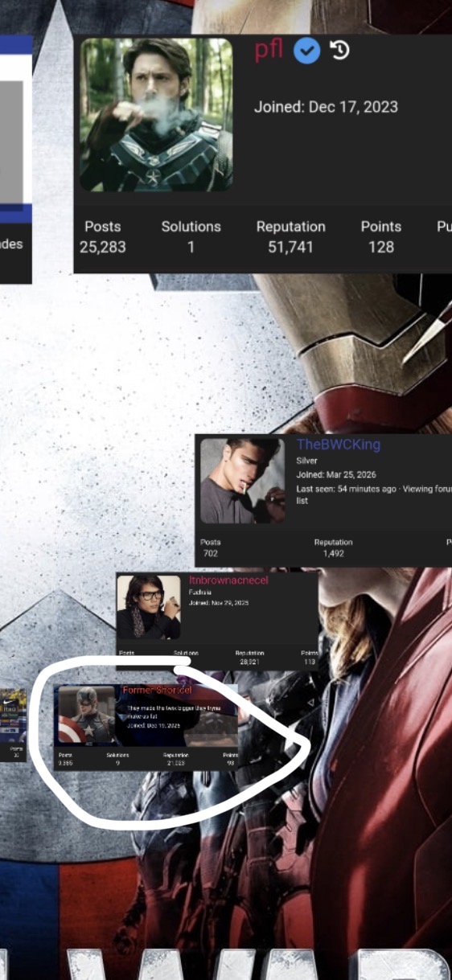452x980 pixels.
Task: Click TheBWCKing's Reputation value 1,492
Action: click(333, 554)
